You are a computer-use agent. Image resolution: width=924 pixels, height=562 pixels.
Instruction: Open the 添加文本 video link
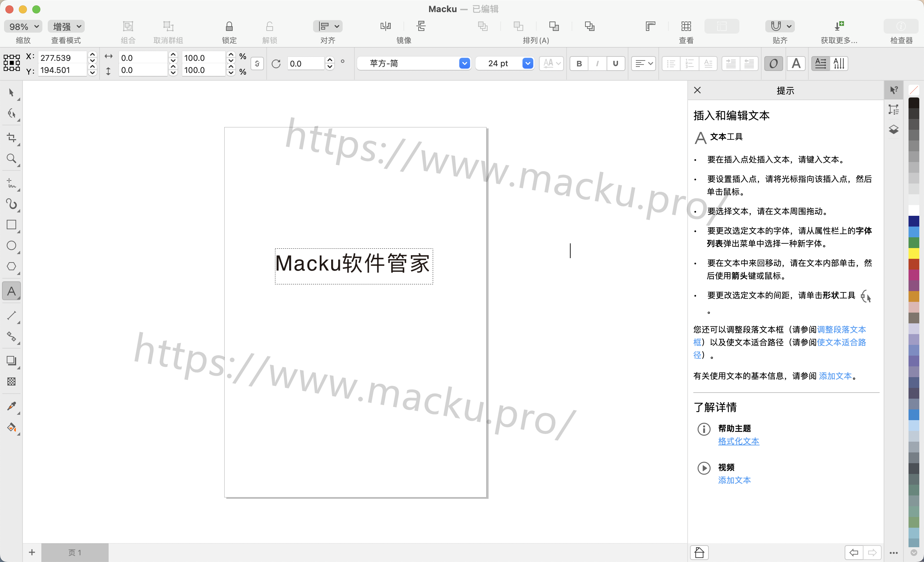[x=734, y=480]
